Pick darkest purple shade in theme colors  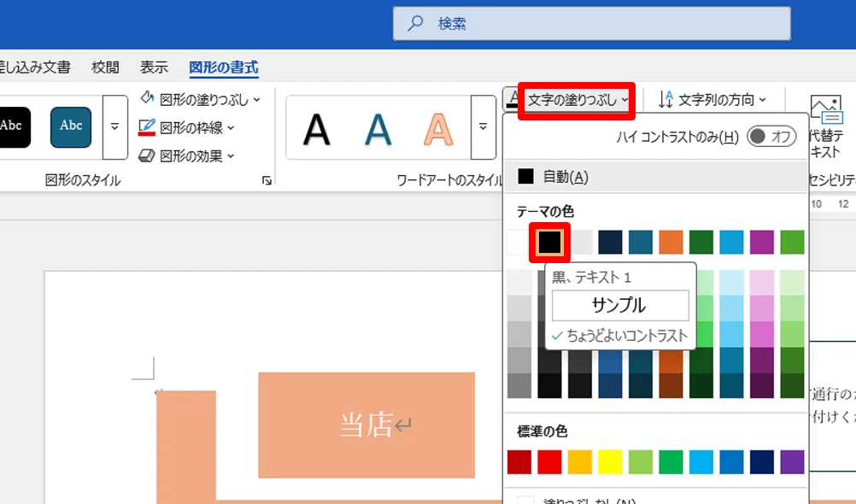coord(761,385)
